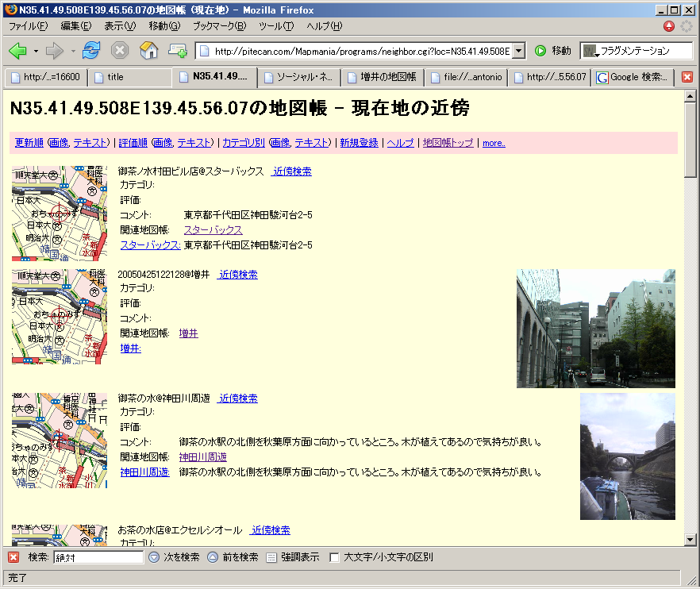Image resolution: width=700 pixels, height=589 pixels.
Task: Open the ブックマーク(B) menu
Action: pyautogui.click(x=219, y=26)
